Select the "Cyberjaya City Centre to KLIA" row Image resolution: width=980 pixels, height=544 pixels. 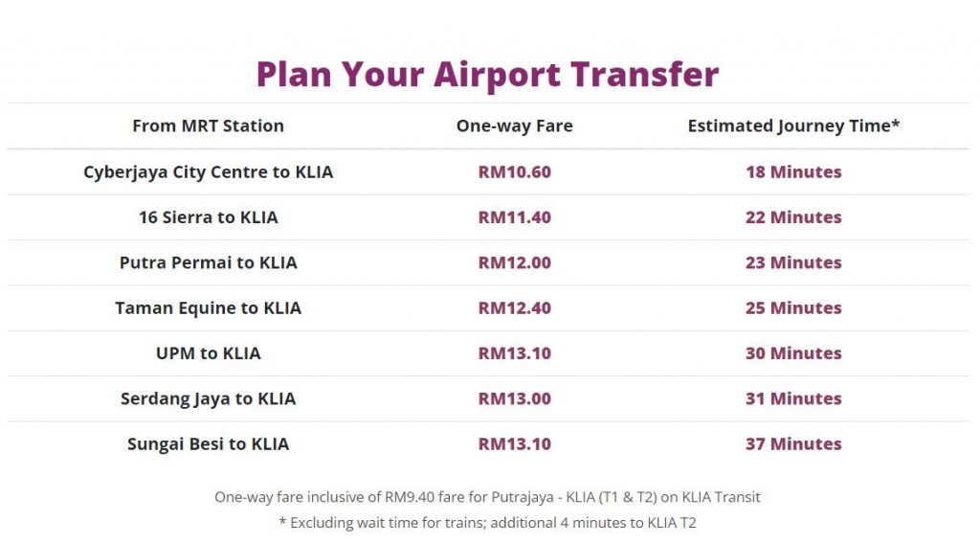pyautogui.click(x=208, y=172)
